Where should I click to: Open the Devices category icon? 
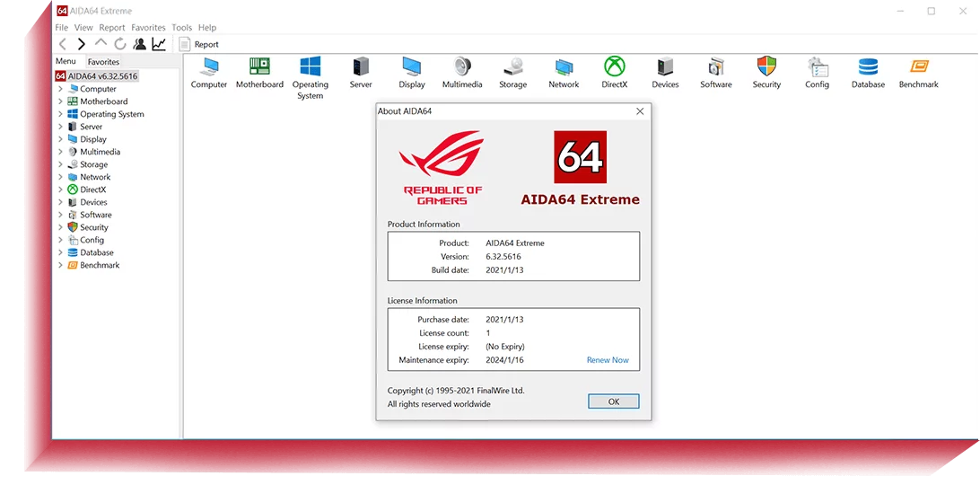pyautogui.click(x=665, y=66)
